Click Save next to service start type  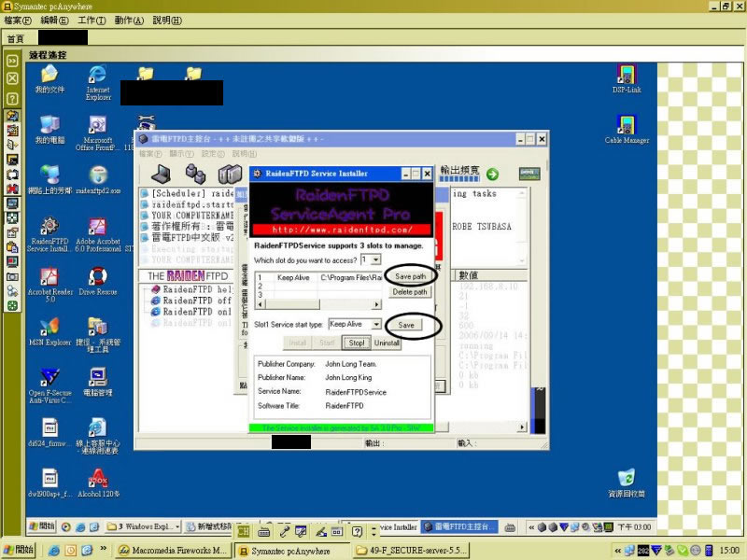406,325
